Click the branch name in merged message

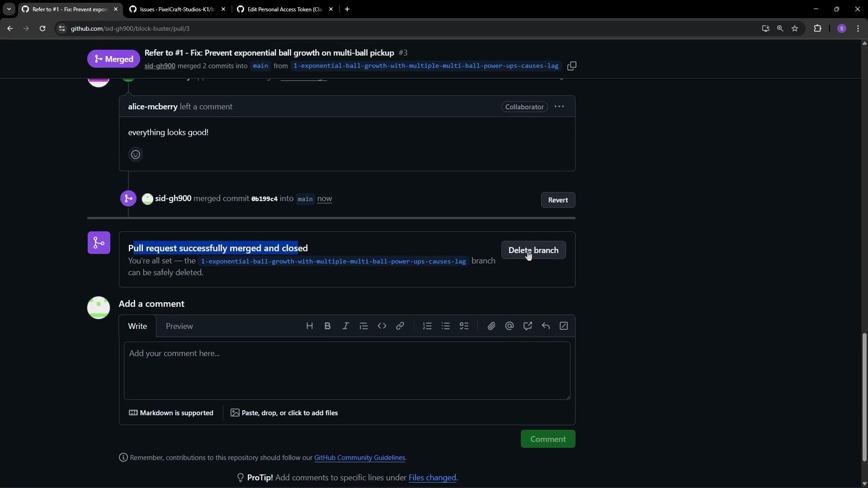click(x=333, y=262)
